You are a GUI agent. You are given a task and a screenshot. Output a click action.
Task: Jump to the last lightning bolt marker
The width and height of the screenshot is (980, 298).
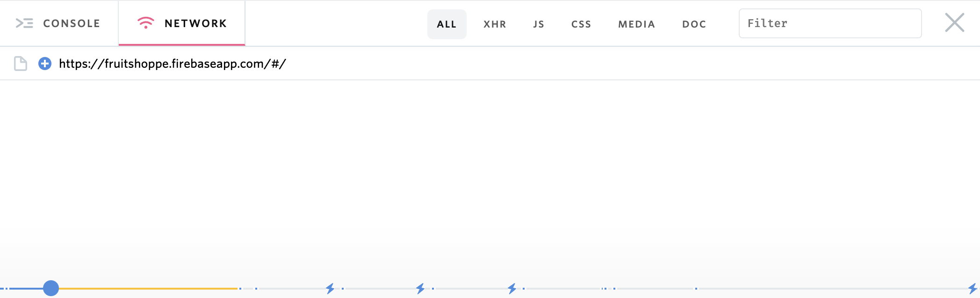click(973, 289)
